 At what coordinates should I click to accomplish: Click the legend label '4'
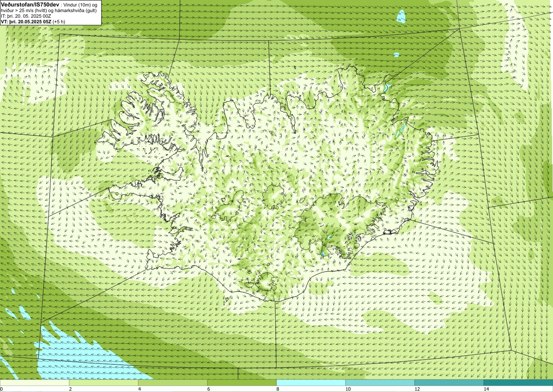pyautogui.click(x=140, y=389)
